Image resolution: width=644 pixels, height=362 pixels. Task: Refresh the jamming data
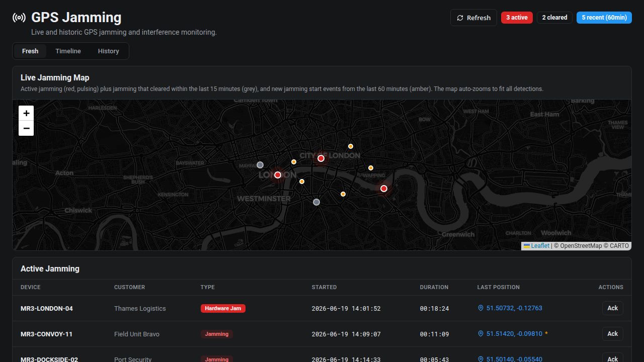[473, 18]
